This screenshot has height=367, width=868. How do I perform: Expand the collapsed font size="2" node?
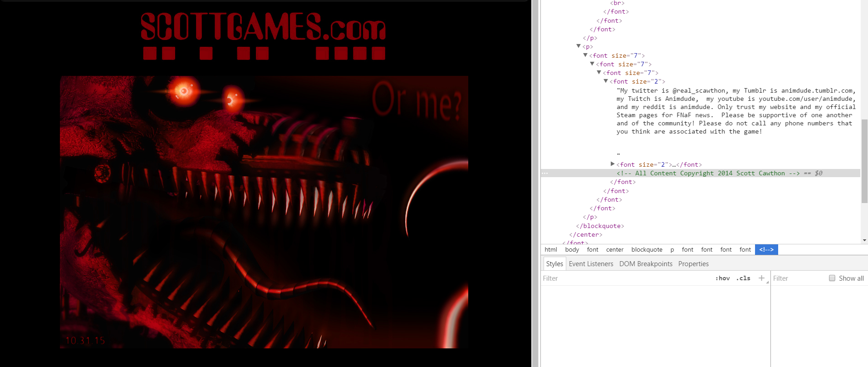pyautogui.click(x=613, y=164)
